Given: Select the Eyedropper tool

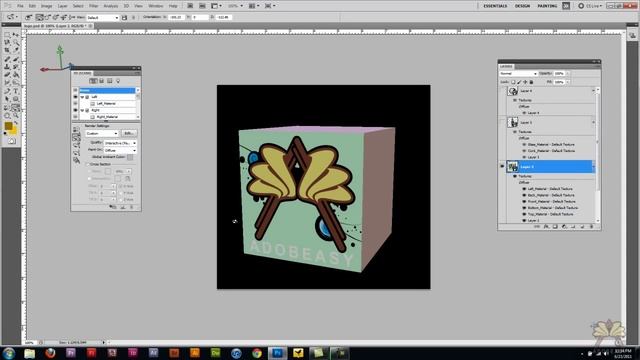Looking at the screenshot, I should coord(16,50).
